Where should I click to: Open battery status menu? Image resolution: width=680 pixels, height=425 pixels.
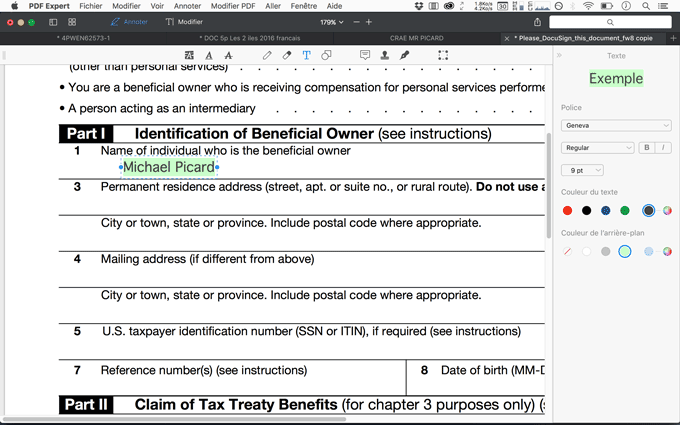607,6
